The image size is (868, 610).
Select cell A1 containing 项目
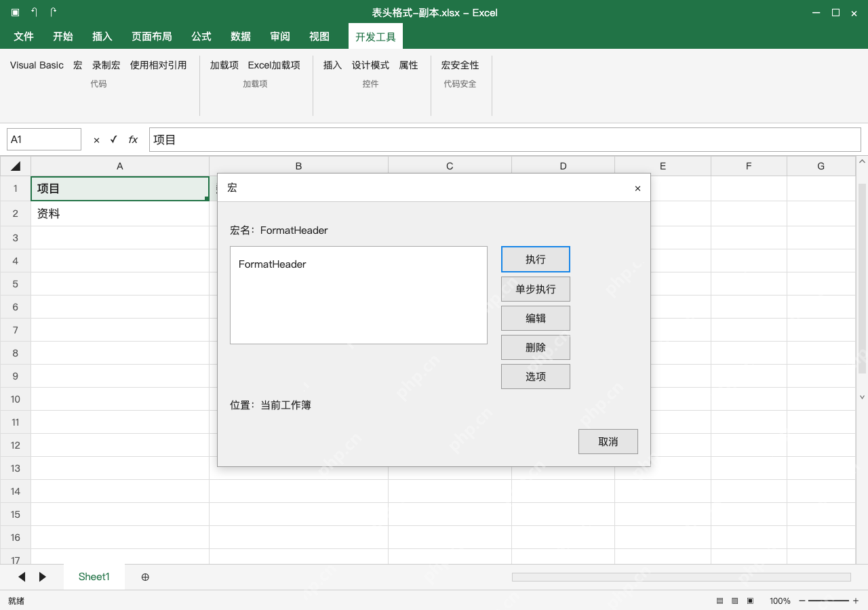120,188
